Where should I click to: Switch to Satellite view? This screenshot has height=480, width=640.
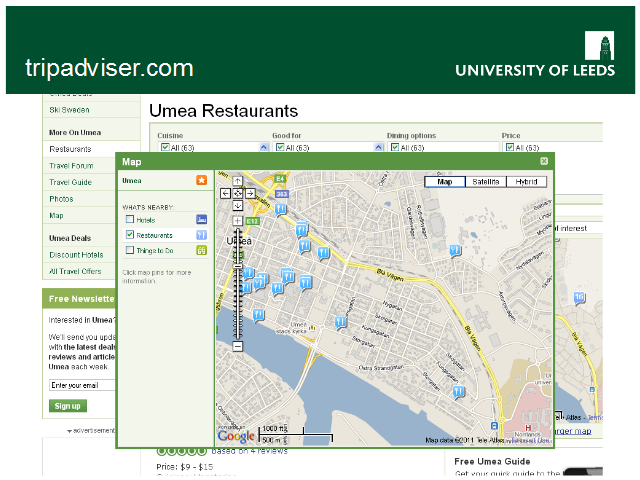coord(486,182)
